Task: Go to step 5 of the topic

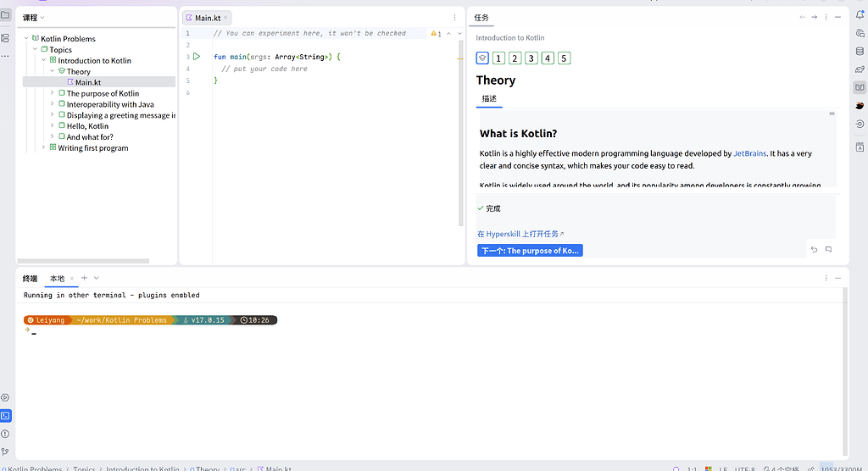Action: [564, 58]
